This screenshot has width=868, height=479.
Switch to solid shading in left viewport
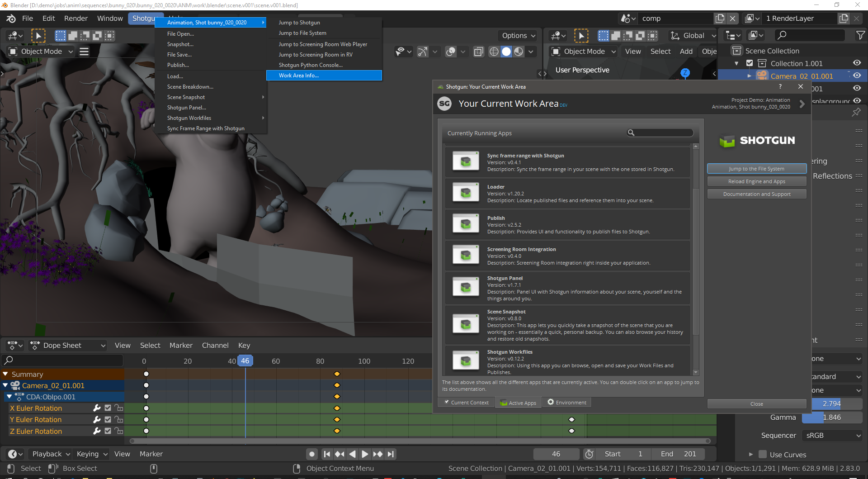coord(506,52)
